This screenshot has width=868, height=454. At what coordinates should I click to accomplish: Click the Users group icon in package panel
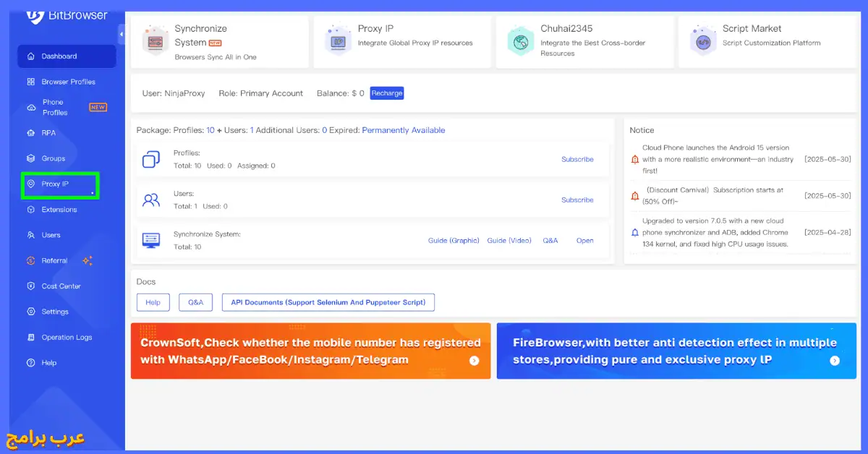pyautogui.click(x=151, y=200)
